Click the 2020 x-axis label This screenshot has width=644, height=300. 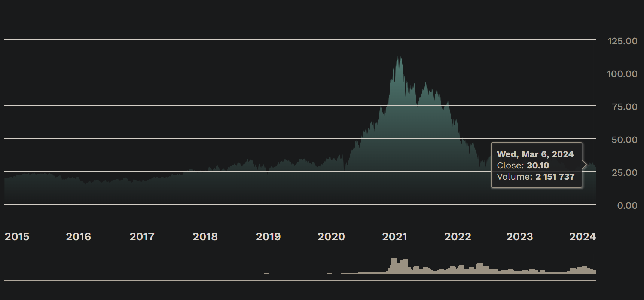(x=331, y=236)
